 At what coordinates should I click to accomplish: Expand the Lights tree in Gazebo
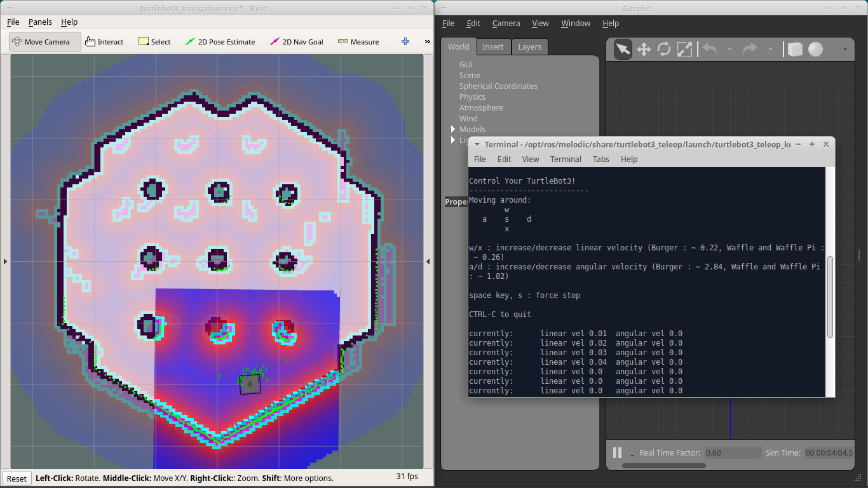452,140
